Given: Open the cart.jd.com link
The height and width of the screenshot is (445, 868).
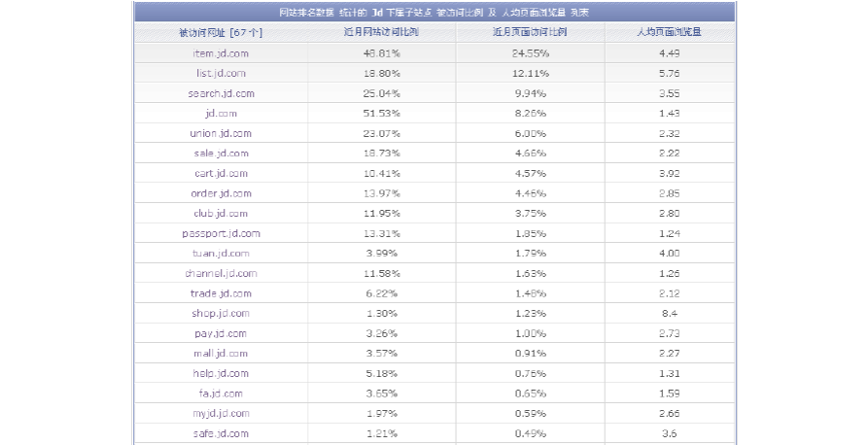Looking at the screenshot, I should coord(221,173).
